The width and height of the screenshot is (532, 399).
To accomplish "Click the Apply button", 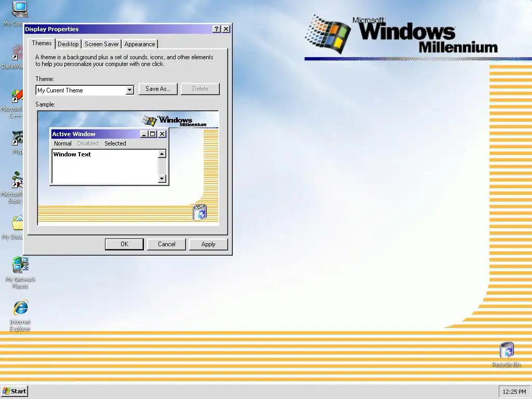I will (208, 244).
